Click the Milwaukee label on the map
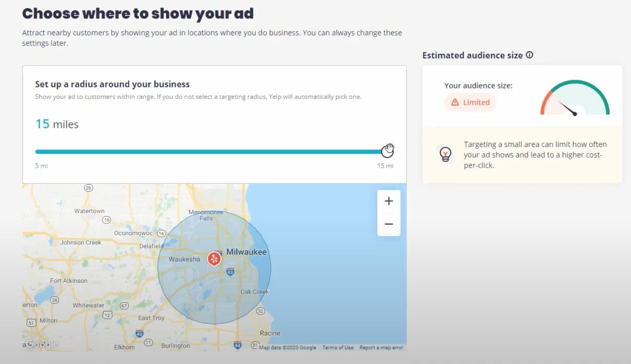Screen dimensions: 631x364 pos(246,252)
